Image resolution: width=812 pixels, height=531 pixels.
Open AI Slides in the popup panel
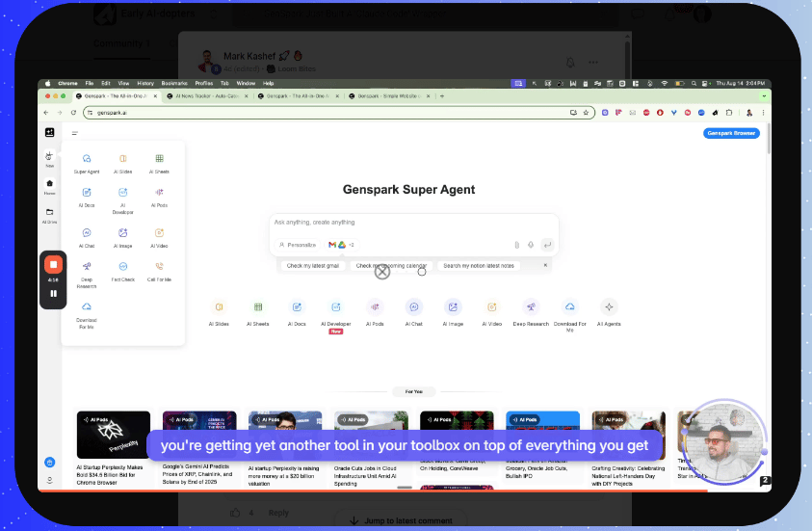pyautogui.click(x=122, y=163)
